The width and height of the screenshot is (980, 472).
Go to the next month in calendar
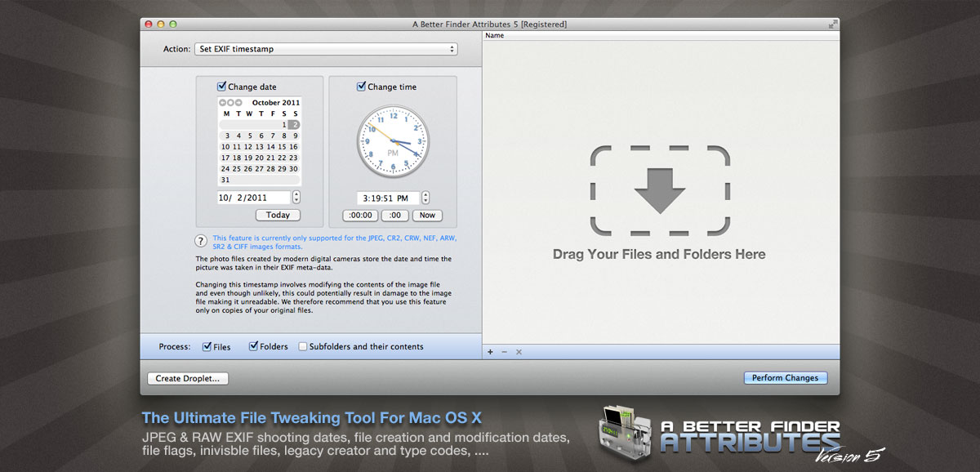click(x=238, y=103)
